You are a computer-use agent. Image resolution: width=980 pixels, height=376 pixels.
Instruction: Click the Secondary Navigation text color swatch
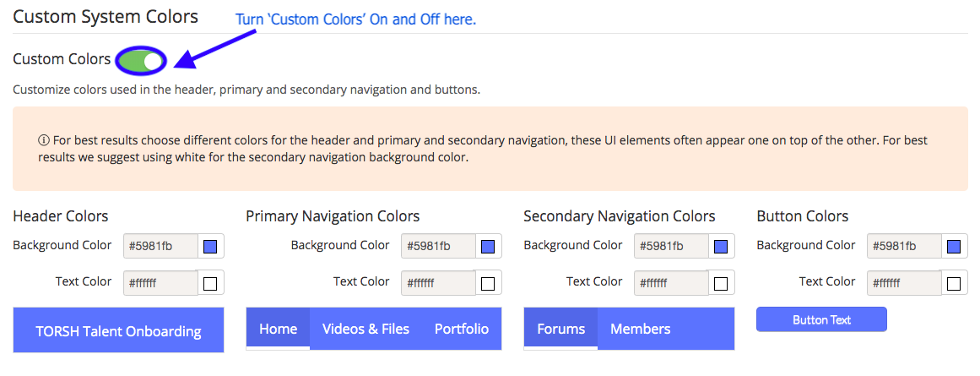pos(721,283)
